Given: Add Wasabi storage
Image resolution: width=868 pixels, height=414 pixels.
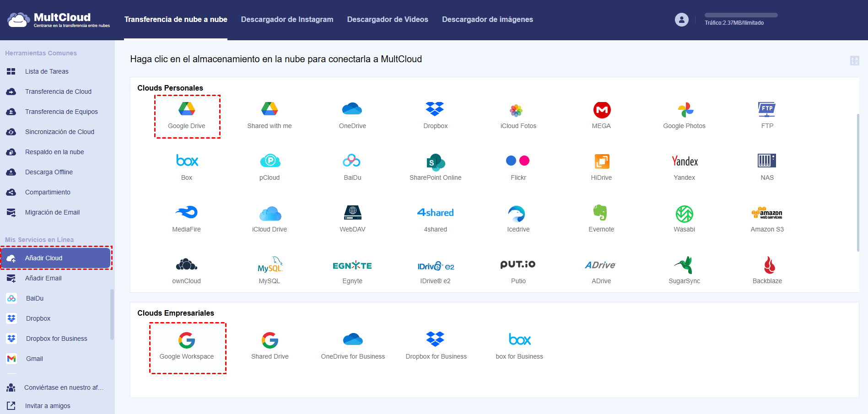Looking at the screenshot, I should tap(684, 219).
